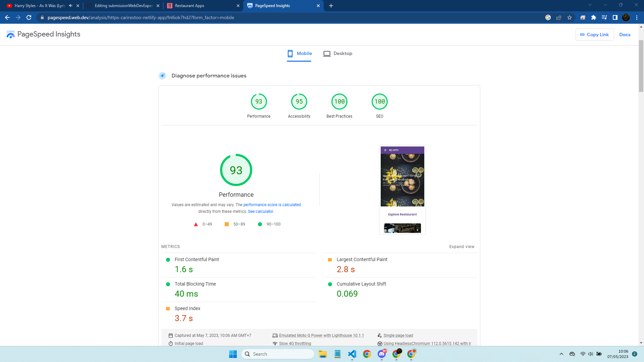This screenshot has height=362, width=644.
Task: Open the Chrome three-dot menu
Action: 637,17
